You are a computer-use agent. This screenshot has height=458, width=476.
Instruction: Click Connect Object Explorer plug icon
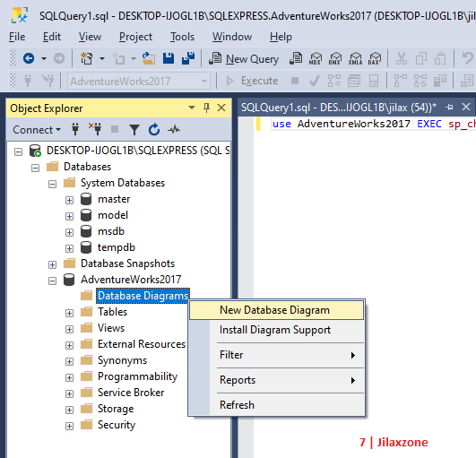(x=75, y=130)
